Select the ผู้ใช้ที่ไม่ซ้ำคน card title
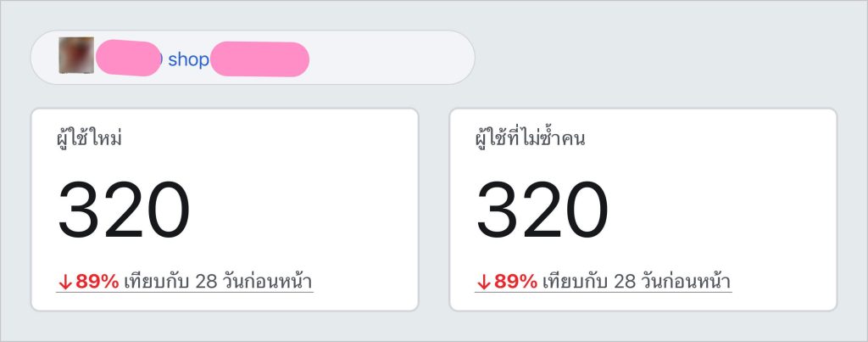 coord(530,138)
